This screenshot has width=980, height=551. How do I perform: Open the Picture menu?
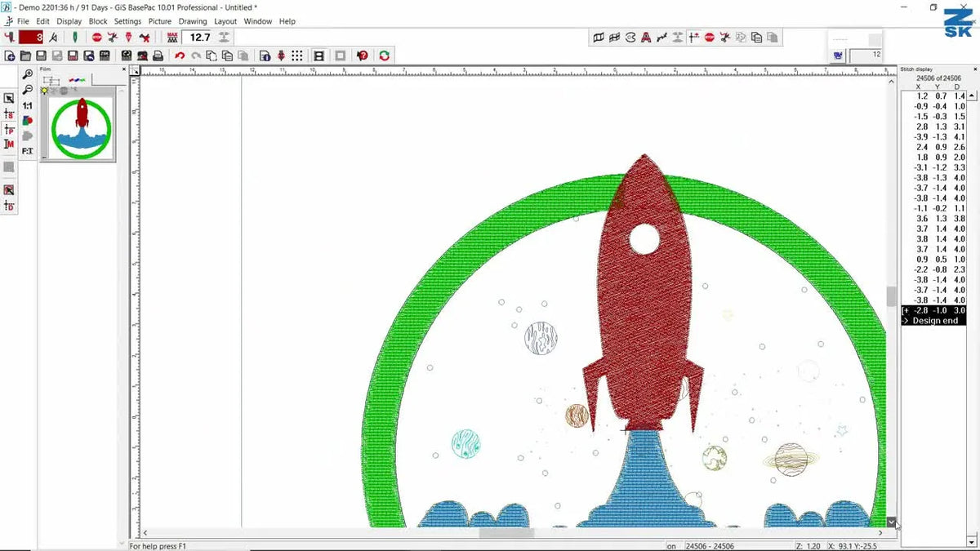(160, 21)
